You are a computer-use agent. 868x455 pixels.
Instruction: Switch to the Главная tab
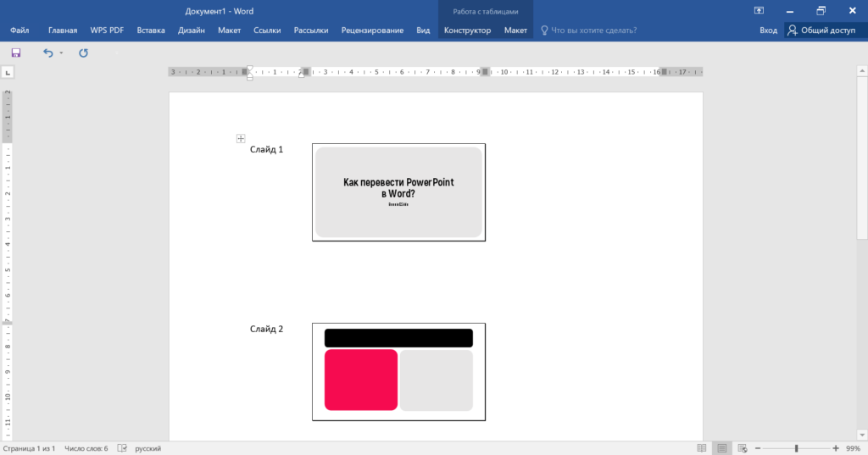pos(63,31)
